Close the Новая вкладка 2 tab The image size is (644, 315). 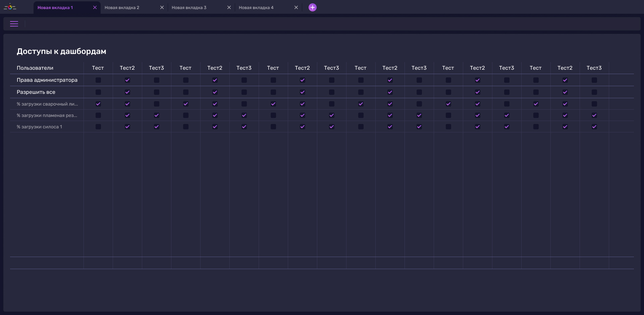coord(162,7)
